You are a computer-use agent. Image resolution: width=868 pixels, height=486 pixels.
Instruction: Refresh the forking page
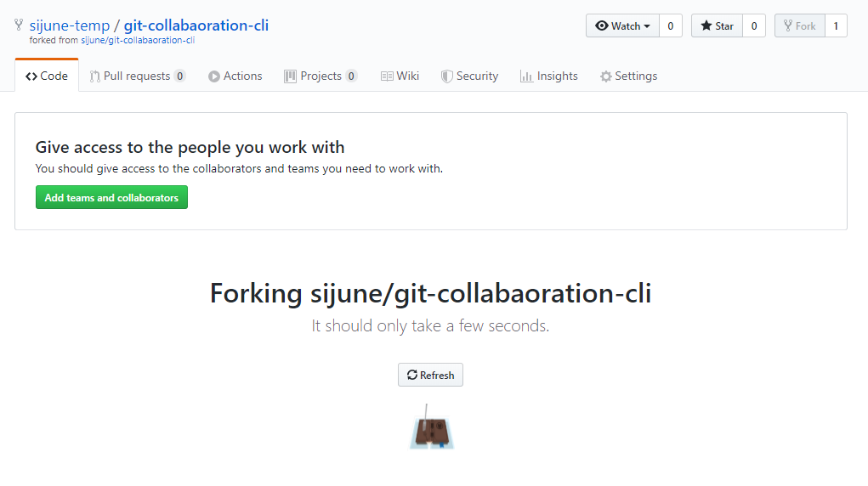point(431,375)
